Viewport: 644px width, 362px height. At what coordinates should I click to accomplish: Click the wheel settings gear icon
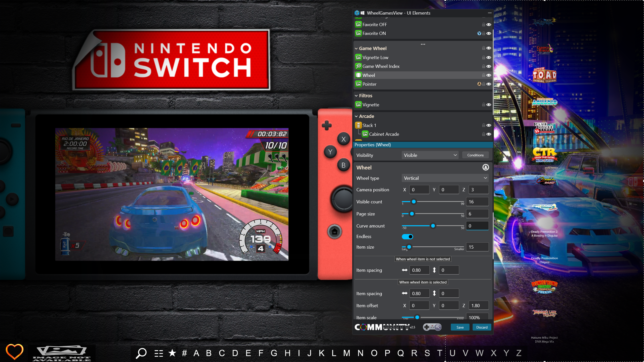tap(486, 167)
